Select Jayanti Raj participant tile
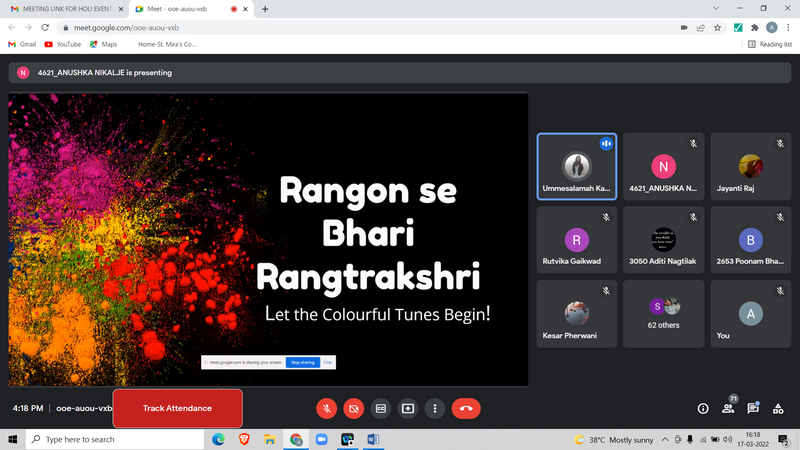The height and width of the screenshot is (450, 800). tap(751, 166)
